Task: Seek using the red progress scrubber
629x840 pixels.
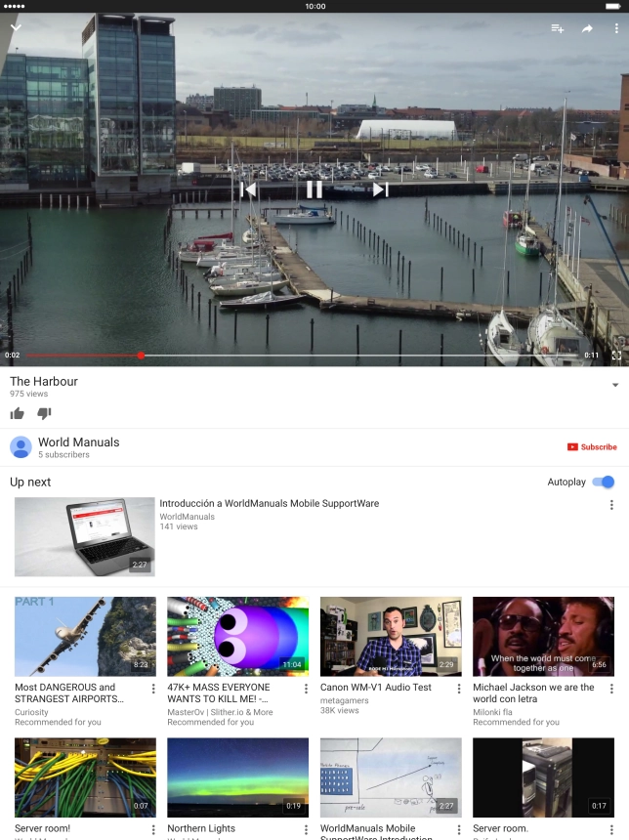Action: tap(141, 356)
